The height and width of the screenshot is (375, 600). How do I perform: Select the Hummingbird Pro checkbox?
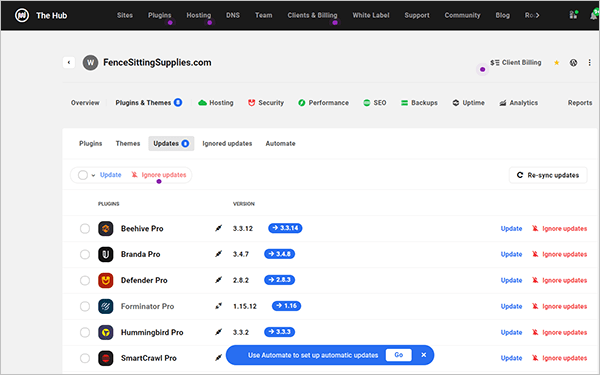coord(85,333)
